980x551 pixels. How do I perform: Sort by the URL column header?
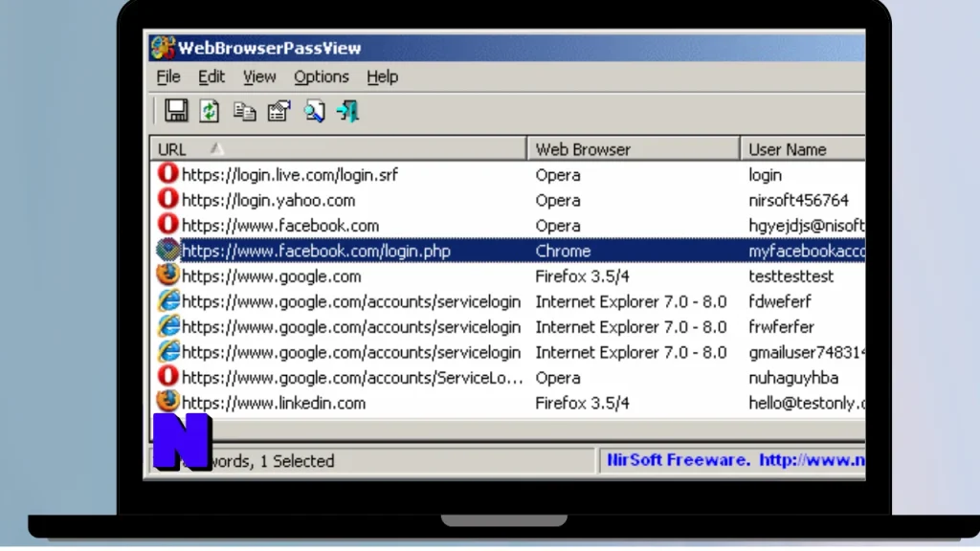click(x=338, y=149)
